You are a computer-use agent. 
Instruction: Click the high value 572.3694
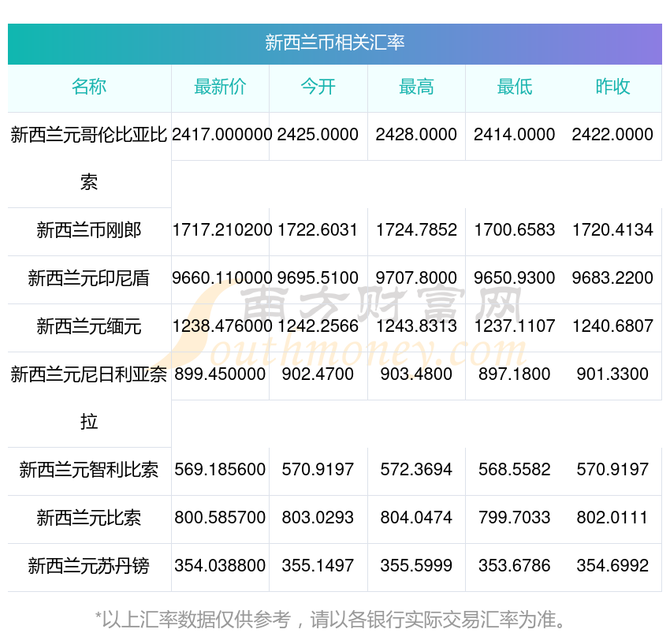(416, 469)
